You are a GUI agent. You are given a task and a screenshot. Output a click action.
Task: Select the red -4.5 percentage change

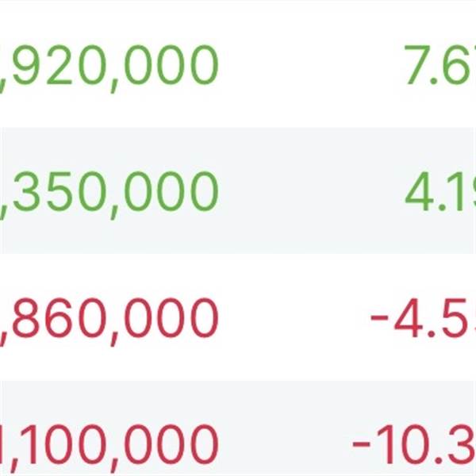coord(423,318)
